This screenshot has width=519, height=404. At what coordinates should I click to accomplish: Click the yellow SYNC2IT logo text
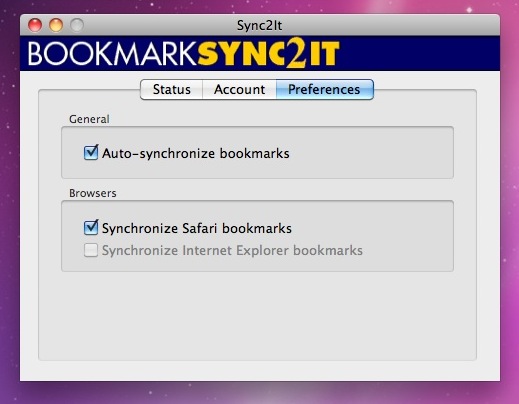[x=268, y=53]
